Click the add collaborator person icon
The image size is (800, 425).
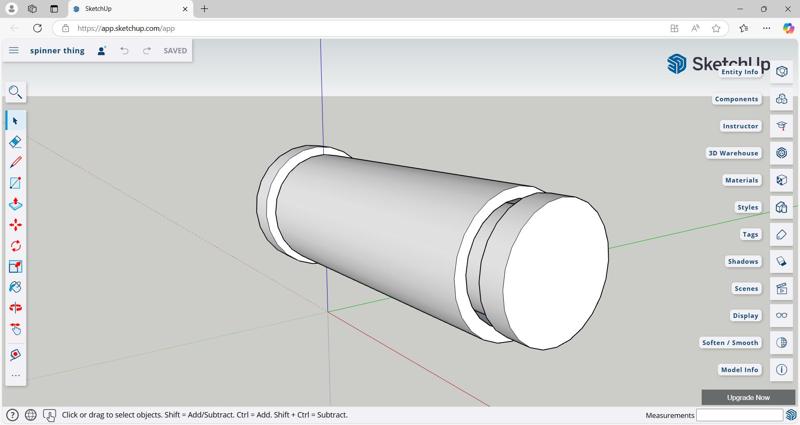(102, 51)
